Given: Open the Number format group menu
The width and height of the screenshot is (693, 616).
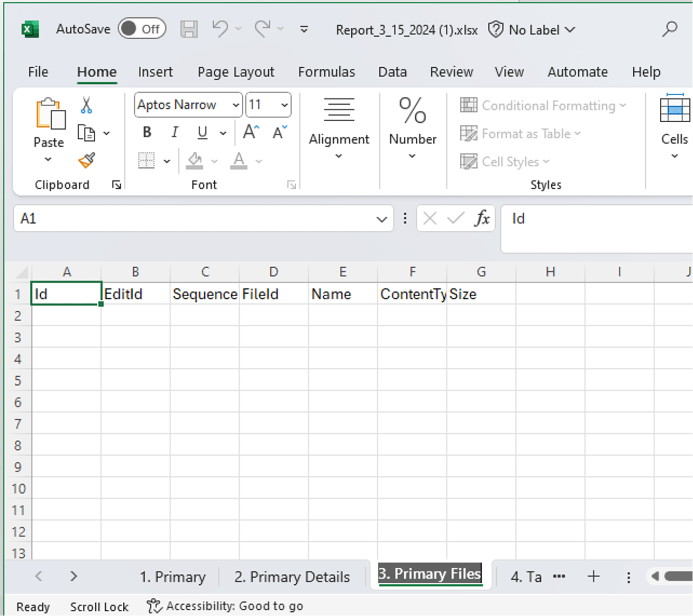Looking at the screenshot, I should (x=412, y=129).
